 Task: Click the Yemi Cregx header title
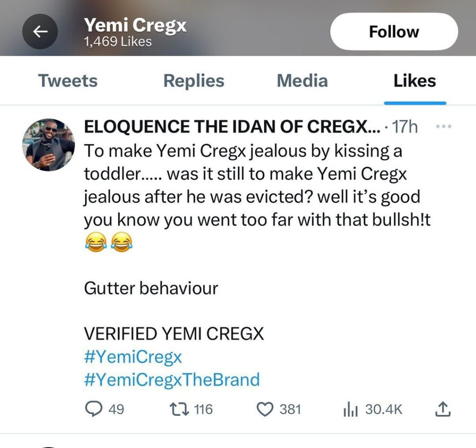pos(135,25)
